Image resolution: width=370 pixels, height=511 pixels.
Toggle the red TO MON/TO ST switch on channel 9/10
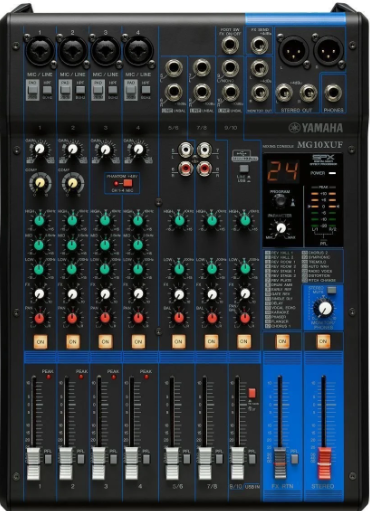click(x=252, y=393)
